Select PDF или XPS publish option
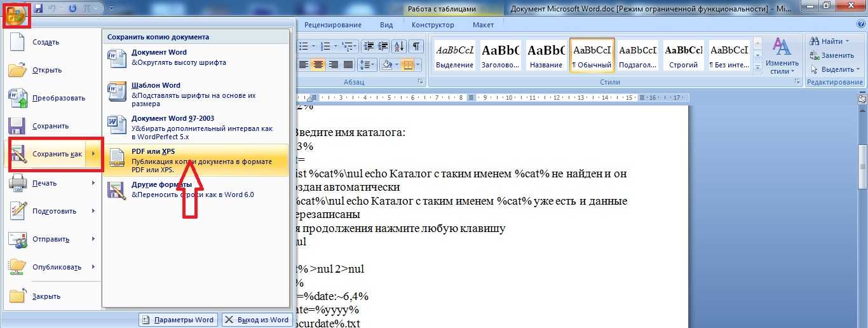 coord(198,161)
